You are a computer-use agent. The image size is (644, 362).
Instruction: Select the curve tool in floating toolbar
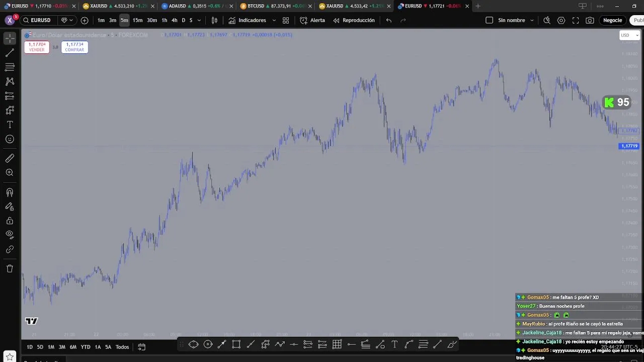click(409, 344)
